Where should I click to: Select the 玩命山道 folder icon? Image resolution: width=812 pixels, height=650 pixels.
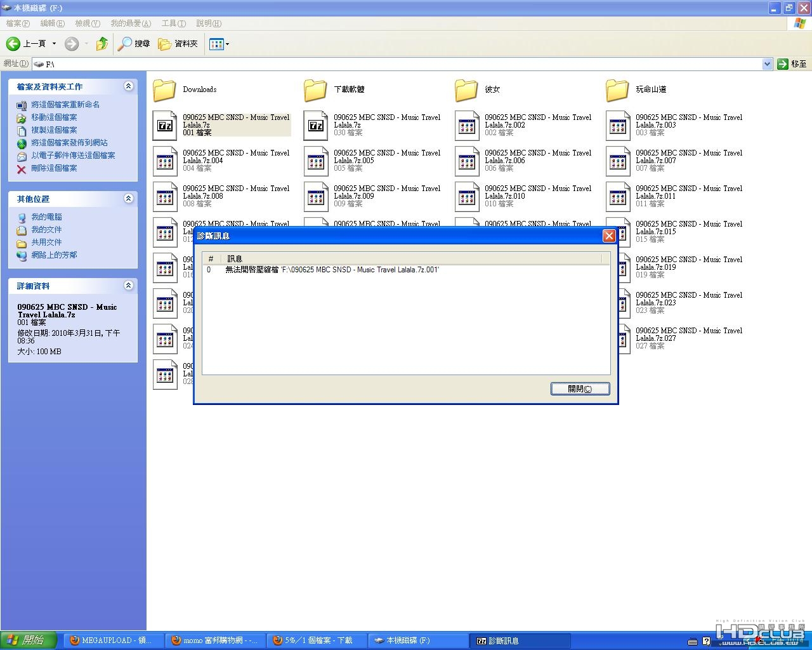click(x=618, y=90)
